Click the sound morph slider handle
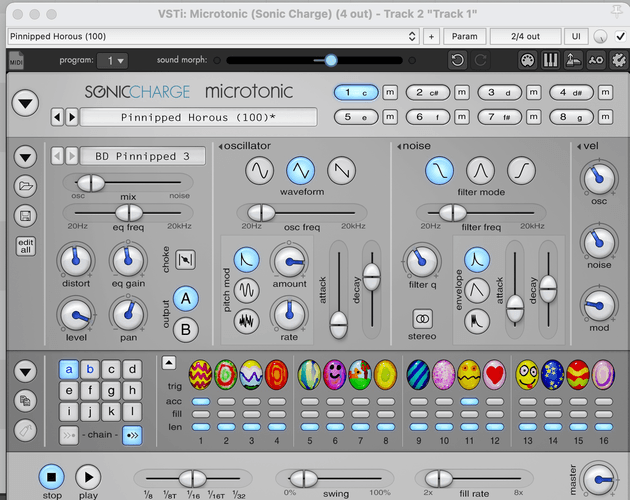This screenshot has width=630, height=500. coord(331,60)
